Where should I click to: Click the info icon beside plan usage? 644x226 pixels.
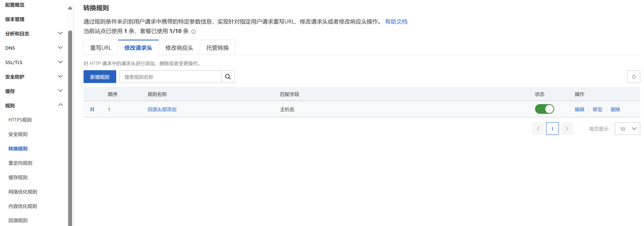[193, 32]
